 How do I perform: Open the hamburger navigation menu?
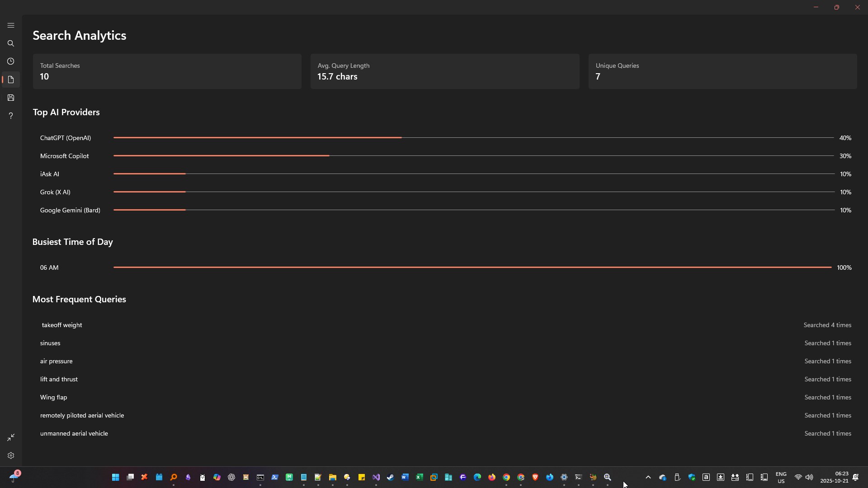[11, 25]
